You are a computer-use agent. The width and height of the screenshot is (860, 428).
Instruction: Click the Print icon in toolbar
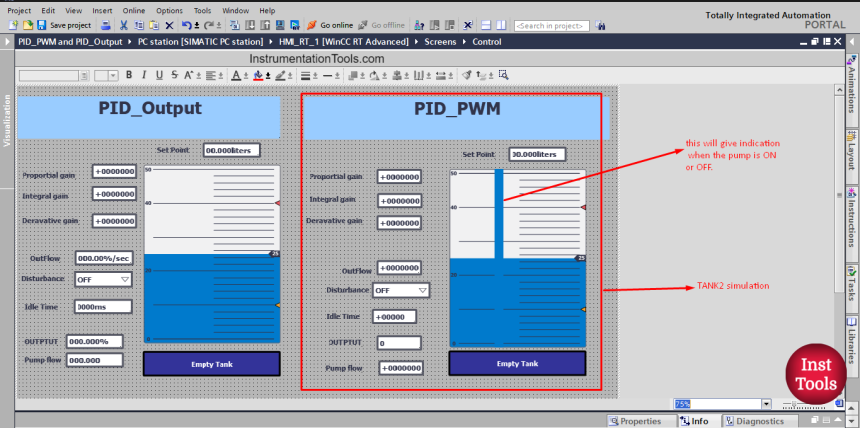tap(106, 25)
